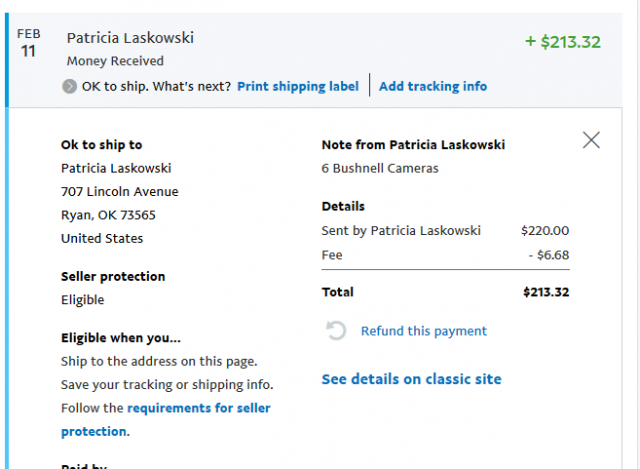Click the refund circular arrow icon
The height and width of the screenshot is (469, 640).
tap(336, 331)
